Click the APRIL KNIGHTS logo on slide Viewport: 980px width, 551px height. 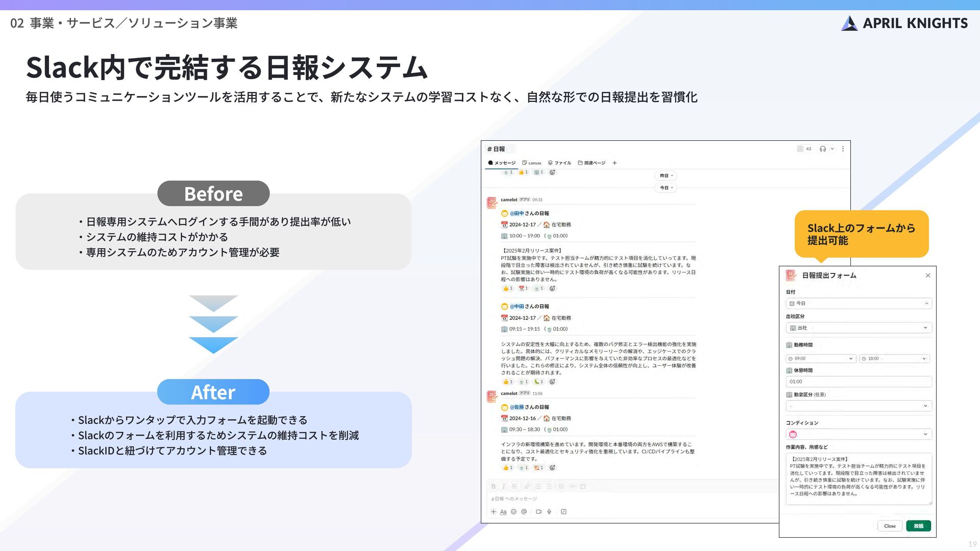(x=904, y=23)
